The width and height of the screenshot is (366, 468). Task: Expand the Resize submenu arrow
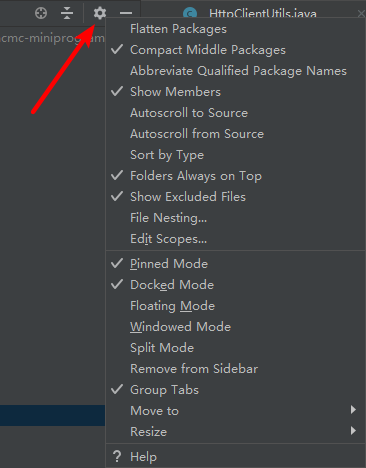click(353, 431)
